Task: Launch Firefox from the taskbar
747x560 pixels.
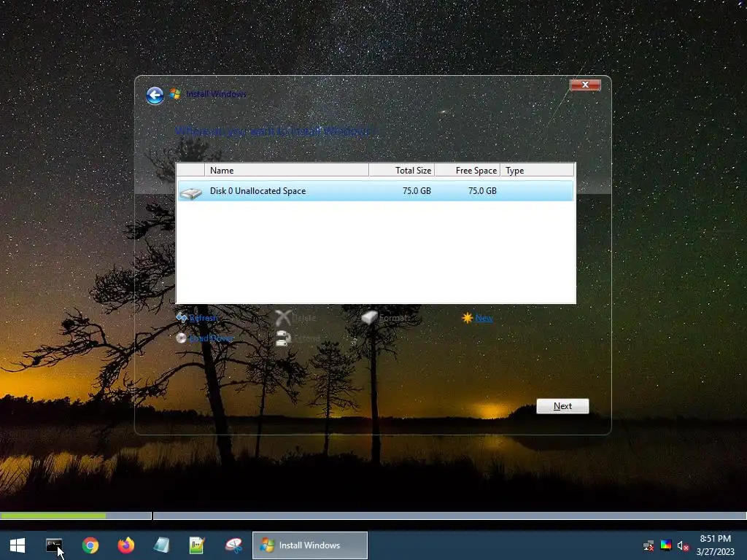Action: point(125,545)
